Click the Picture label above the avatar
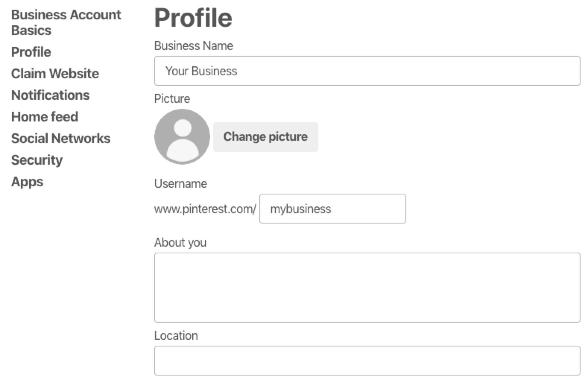 (172, 99)
